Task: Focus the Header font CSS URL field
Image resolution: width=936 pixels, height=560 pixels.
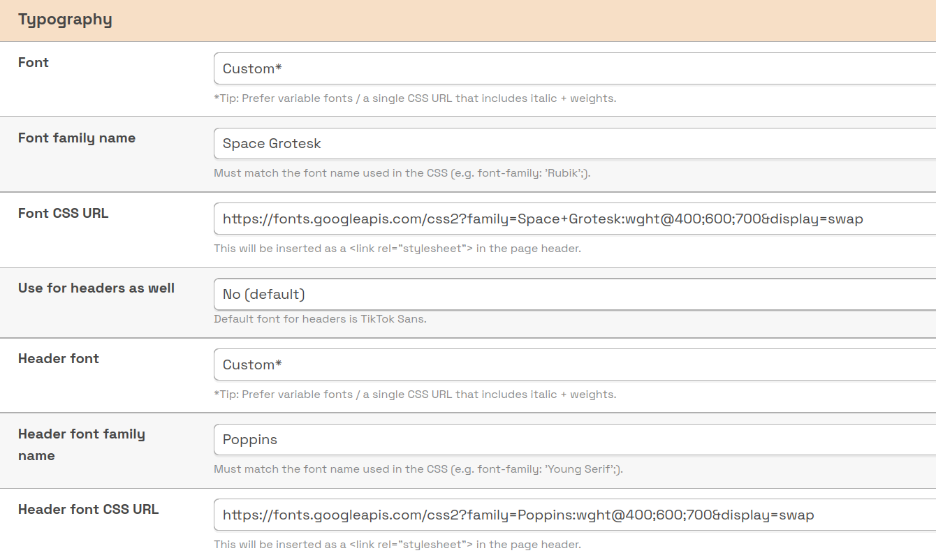Action: click(573, 515)
